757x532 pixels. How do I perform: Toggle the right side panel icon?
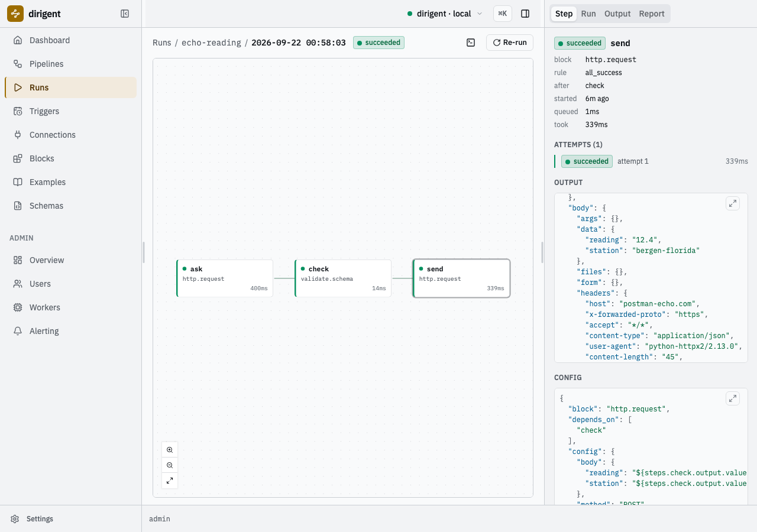[x=525, y=14]
